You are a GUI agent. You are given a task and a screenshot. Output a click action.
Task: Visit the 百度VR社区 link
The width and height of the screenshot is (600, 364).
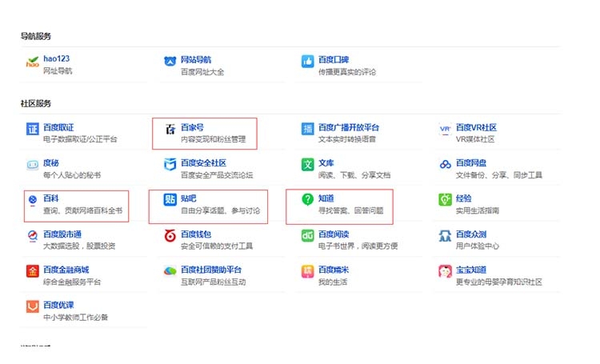[477, 127]
